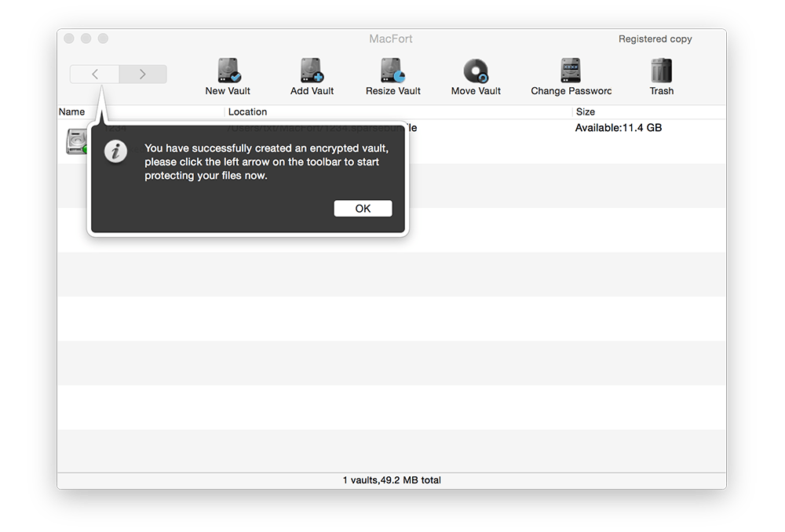Image resolution: width=785 pixels, height=532 pixels.
Task: Click the info icon in the popup
Action: 115,151
